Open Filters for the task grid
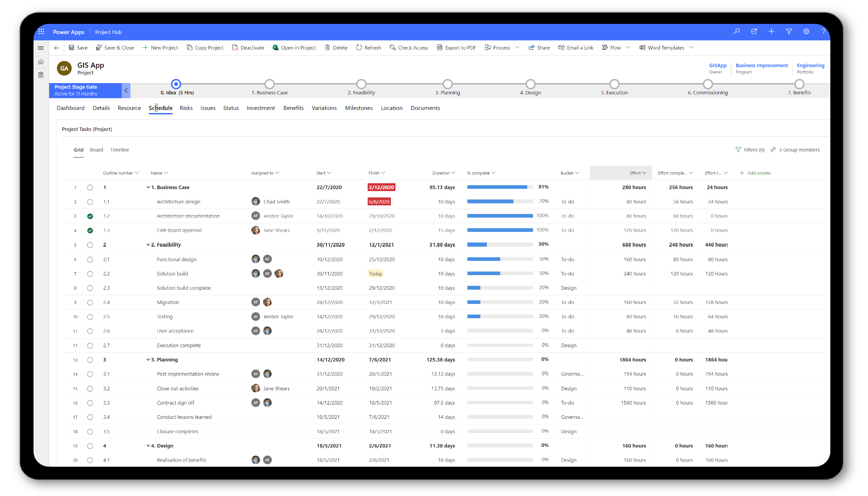Image resolution: width=868 pixels, height=496 pixels. click(750, 150)
